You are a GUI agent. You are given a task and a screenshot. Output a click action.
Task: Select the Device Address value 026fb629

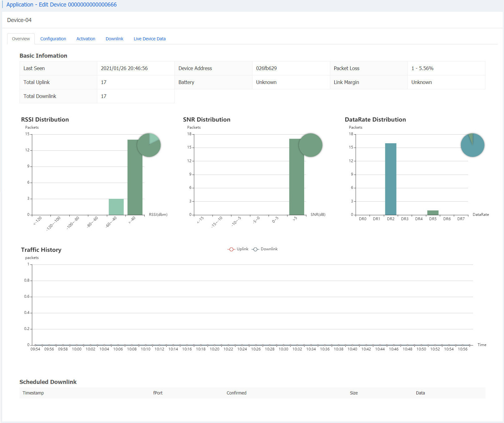266,68
